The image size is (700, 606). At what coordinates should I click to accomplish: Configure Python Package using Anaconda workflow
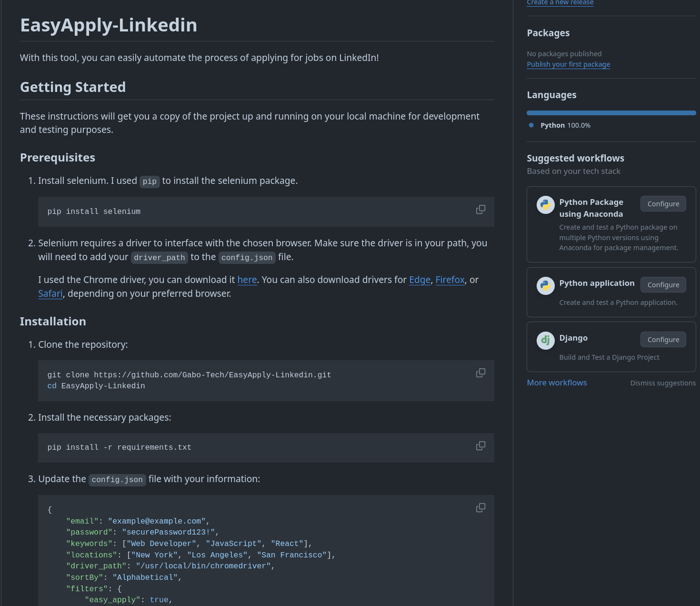[x=663, y=204]
